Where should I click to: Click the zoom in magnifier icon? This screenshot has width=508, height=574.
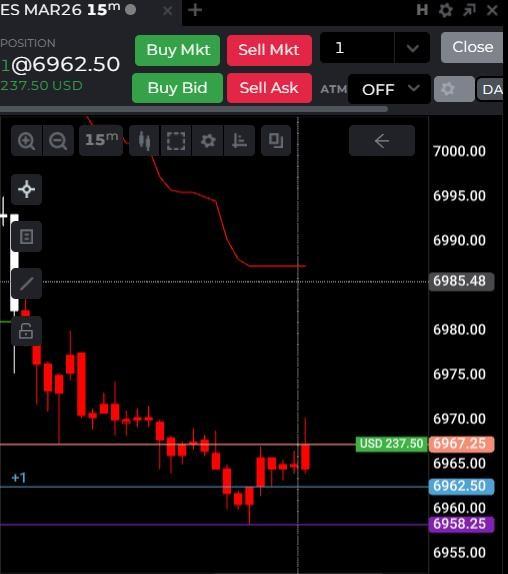point(27,141)
